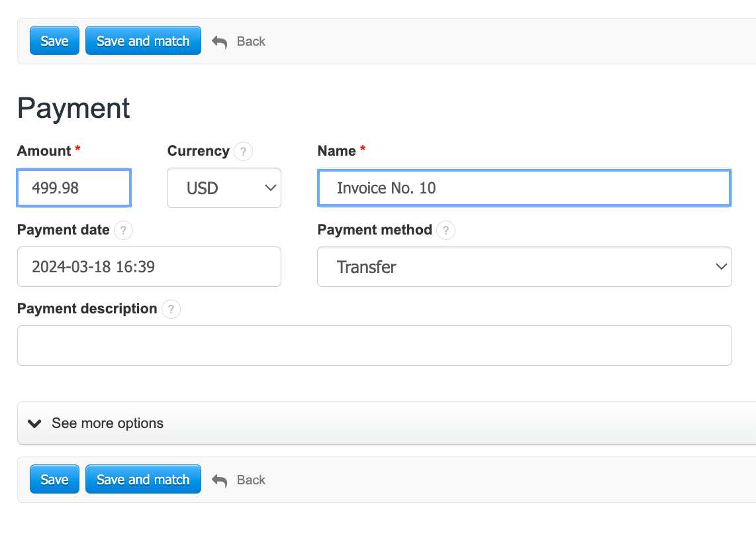Focus the Amount field showing 499.98
Screen dimensions: 756x534
point(73,188)
